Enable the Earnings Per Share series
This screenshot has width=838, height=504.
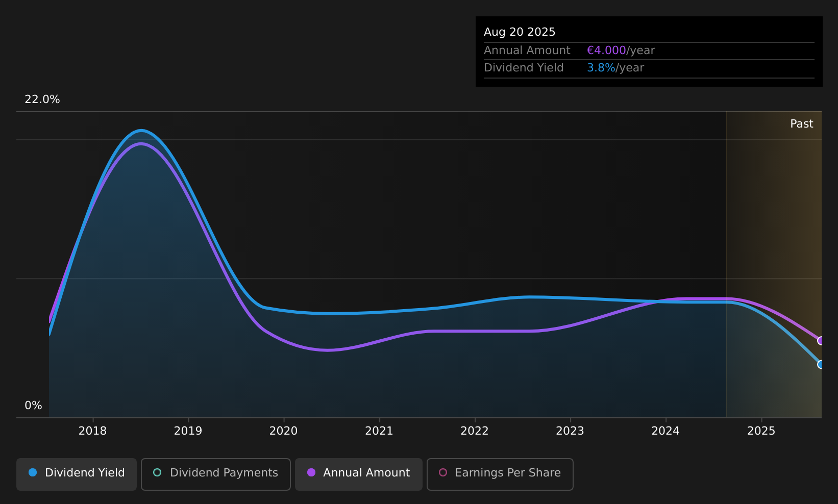tap(500, 474)
